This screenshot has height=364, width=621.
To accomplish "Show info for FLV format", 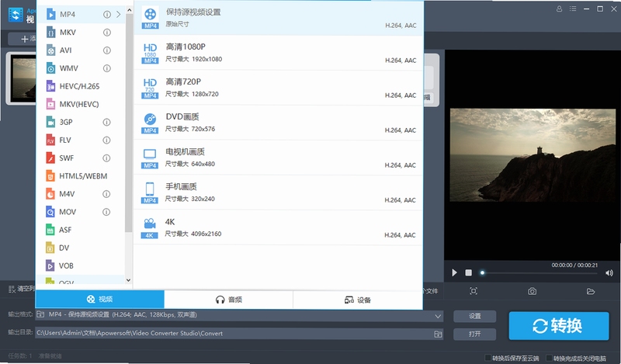I will (x=106, y=140).
